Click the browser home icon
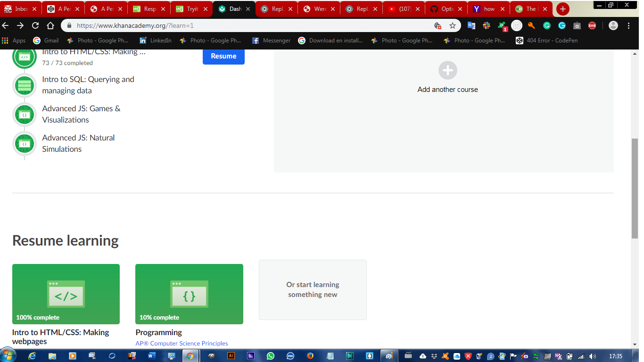The image size is (644, 362). point(50,25)
